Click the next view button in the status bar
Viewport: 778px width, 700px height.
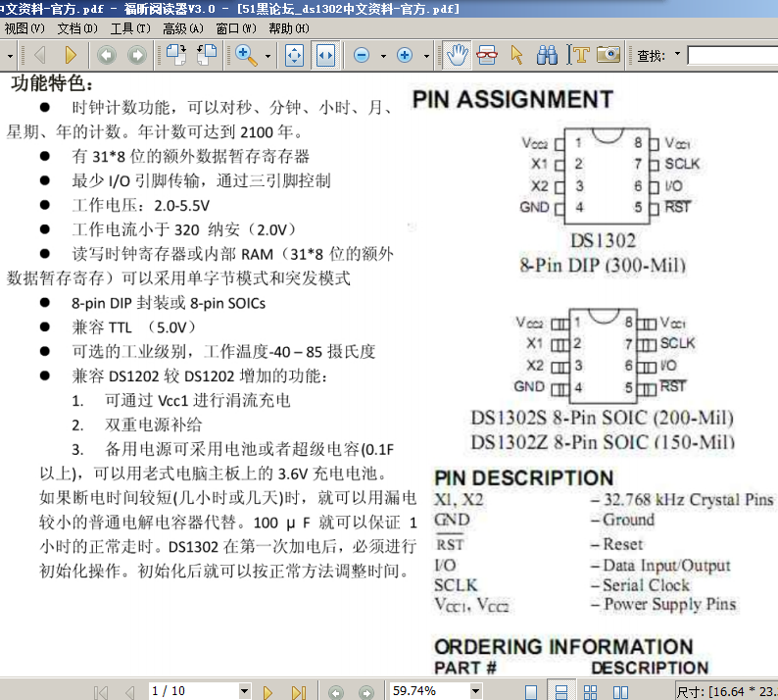(366, 692)
